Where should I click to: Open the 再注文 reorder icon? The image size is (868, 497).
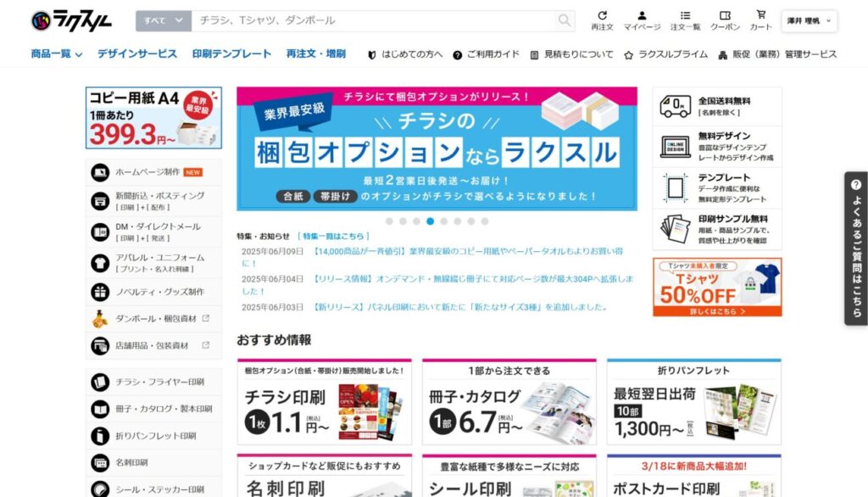[602, 15]
